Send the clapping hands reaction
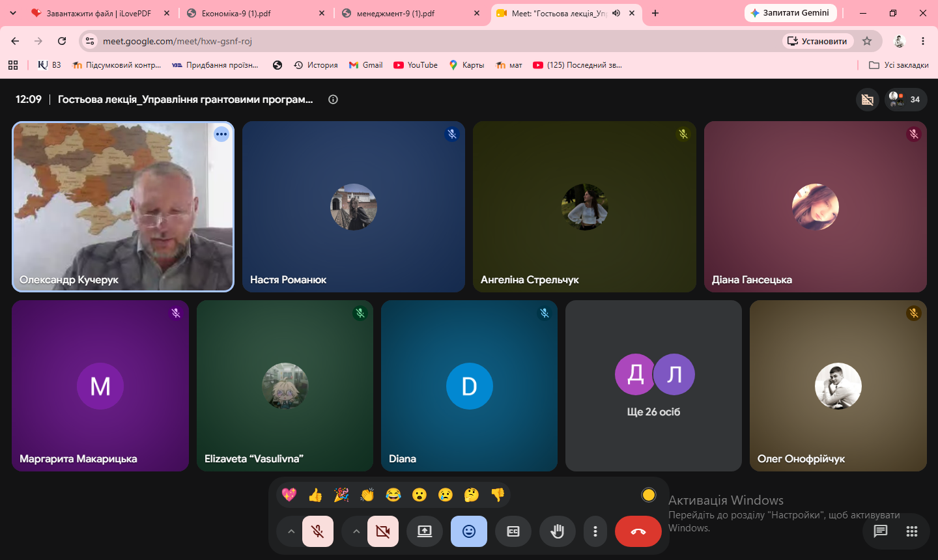The image size is (938, 560). click(367, 495)
